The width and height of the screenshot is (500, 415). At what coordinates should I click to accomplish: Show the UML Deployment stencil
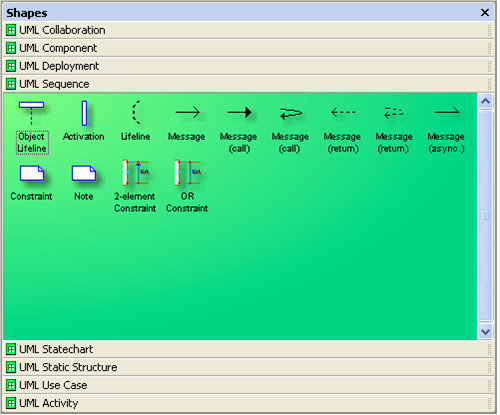click(249, 66)
